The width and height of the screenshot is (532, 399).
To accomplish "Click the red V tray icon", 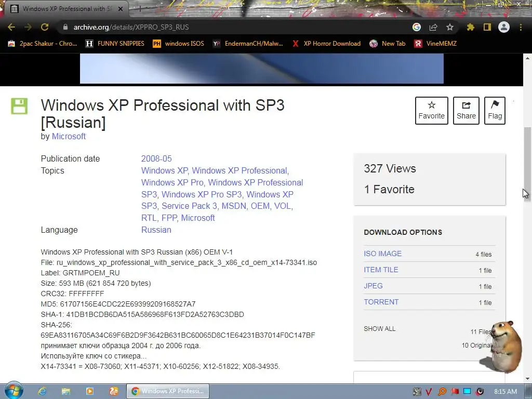I will (x=429, y=392).
